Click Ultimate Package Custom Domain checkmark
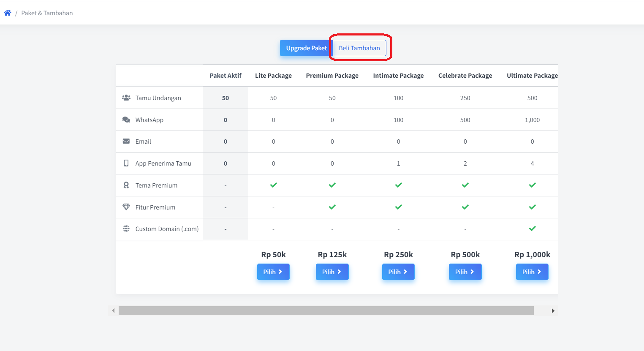The image size is (644, 351). [x=533, y=229]
